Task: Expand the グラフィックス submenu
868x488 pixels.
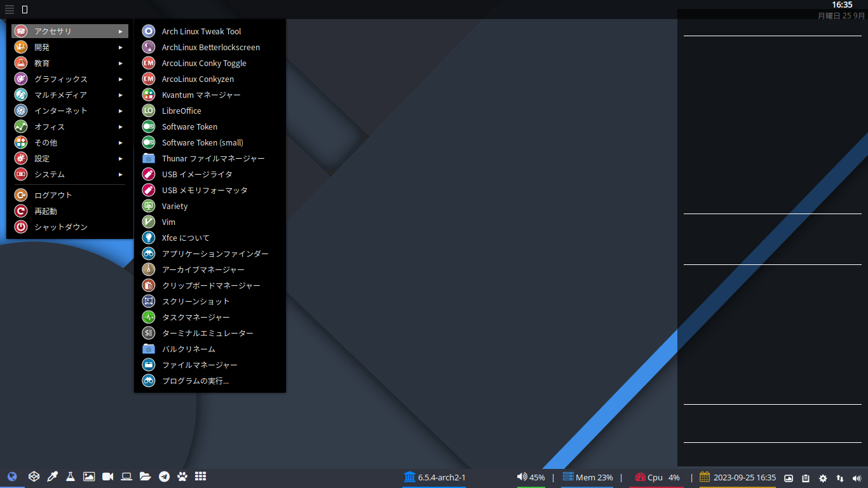Action: (70, 79)
